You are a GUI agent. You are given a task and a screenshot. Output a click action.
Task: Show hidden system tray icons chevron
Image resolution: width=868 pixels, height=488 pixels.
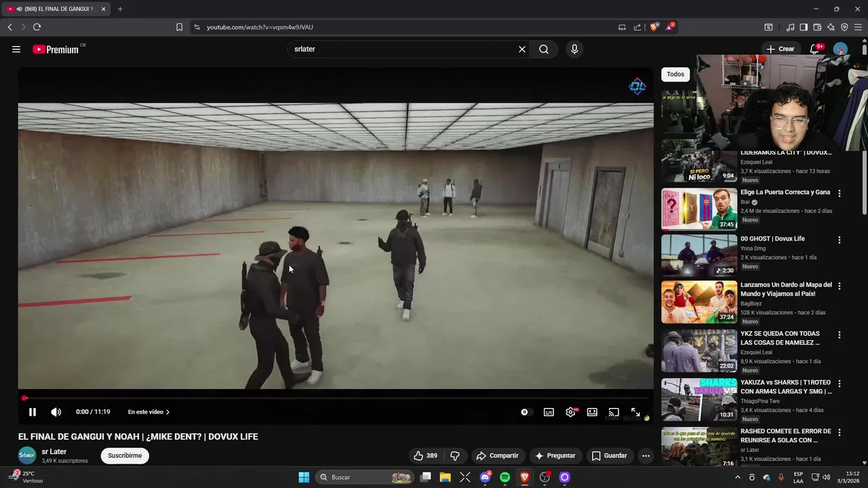coord(738,477)
